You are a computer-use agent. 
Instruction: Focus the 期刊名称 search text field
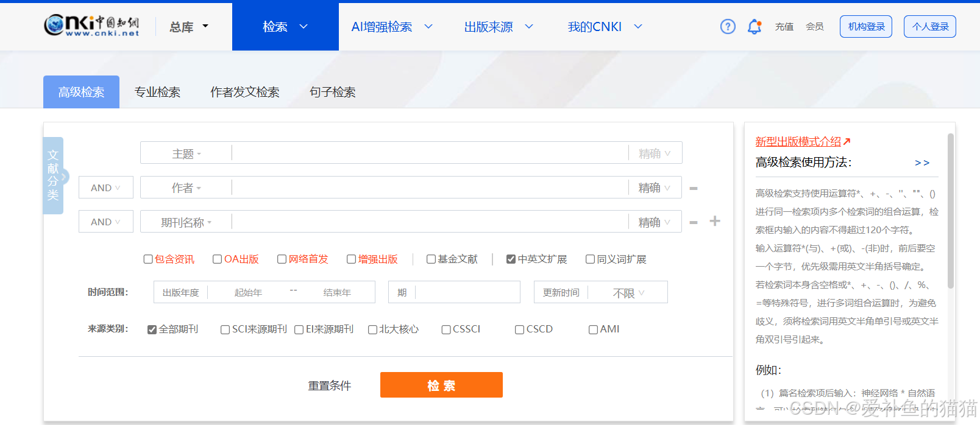coord(430,222)
